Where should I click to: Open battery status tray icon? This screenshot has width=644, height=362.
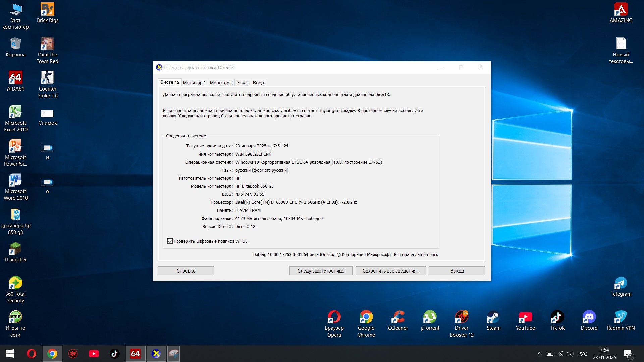pyautogui.click(x=550, y=354)
